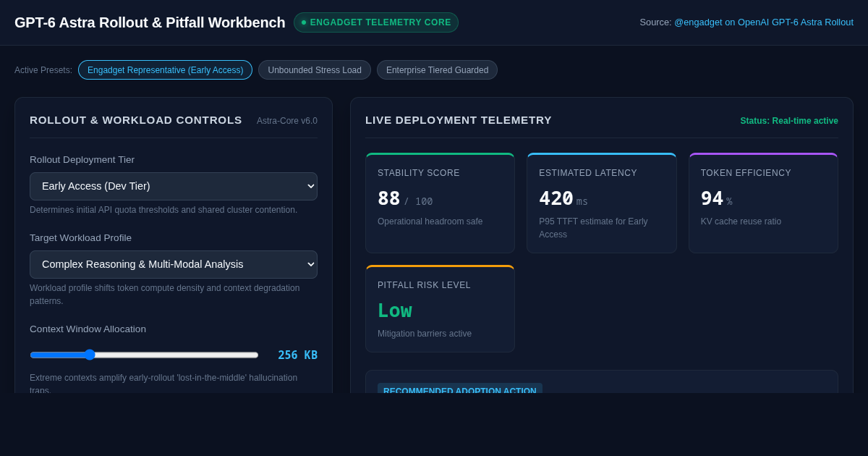
Task: Apply the Unbounded Stress Load preset
Action: (315, 70)
